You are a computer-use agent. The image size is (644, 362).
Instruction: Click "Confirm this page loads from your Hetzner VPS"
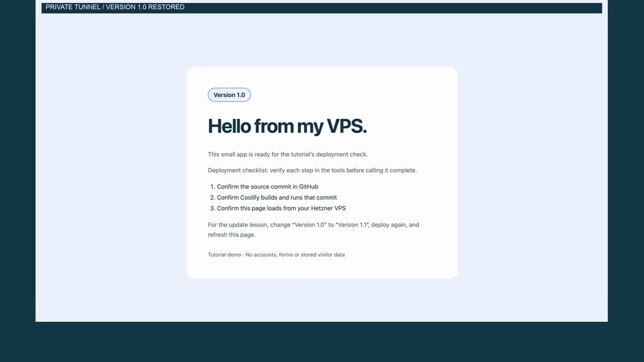281,208
